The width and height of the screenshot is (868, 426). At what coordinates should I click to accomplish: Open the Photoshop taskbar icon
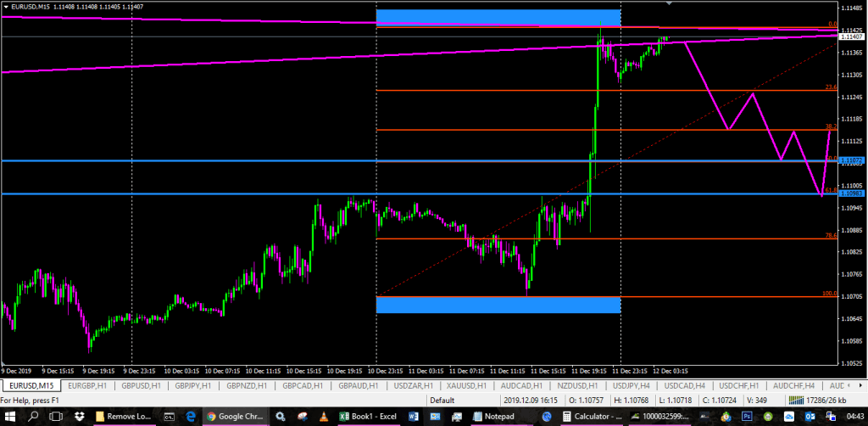point(747,417)
